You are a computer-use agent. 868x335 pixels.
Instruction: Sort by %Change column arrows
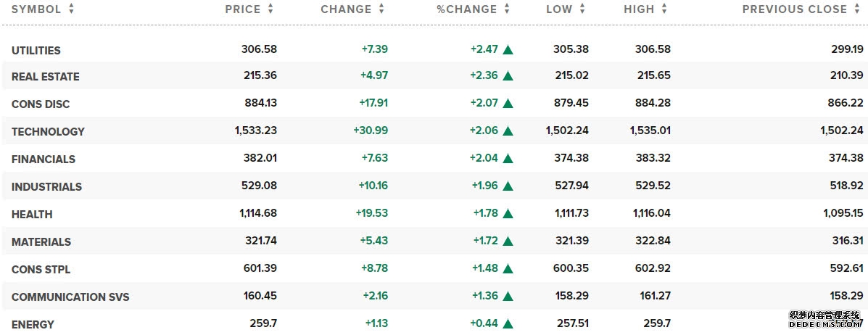[x=507, y=9]
